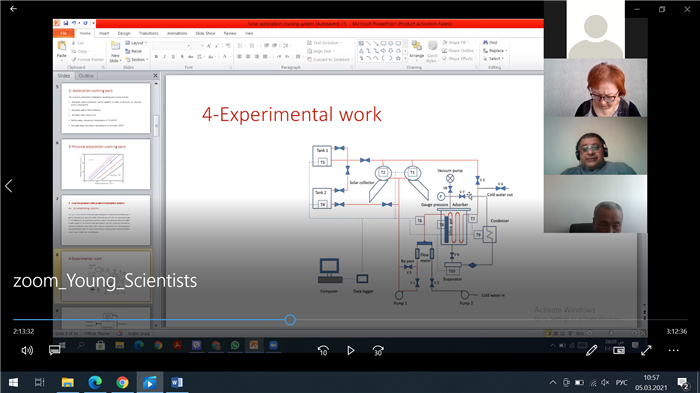Open Microsoft Edge from the taskbar
The image size is (700, 393).
coord(95,382)
